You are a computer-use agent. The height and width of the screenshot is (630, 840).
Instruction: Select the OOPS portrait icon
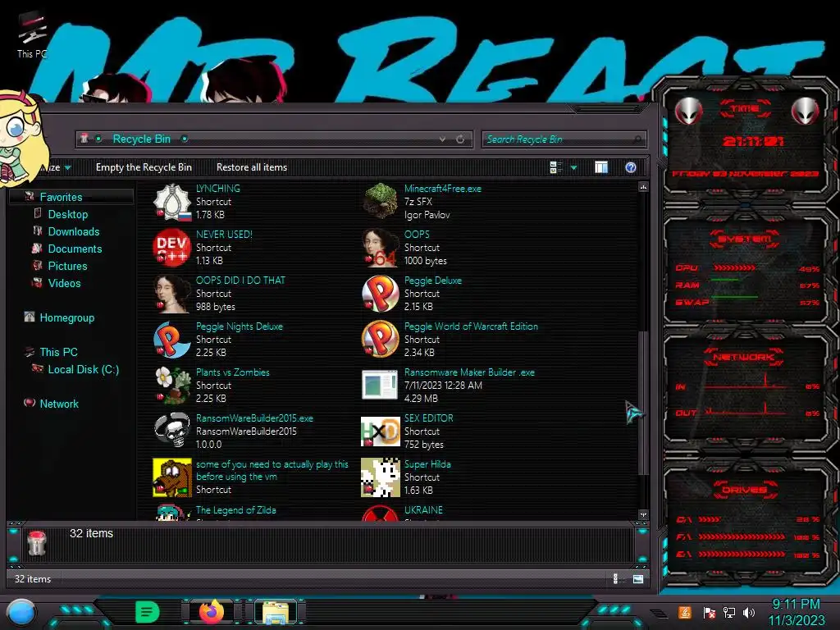381,248
